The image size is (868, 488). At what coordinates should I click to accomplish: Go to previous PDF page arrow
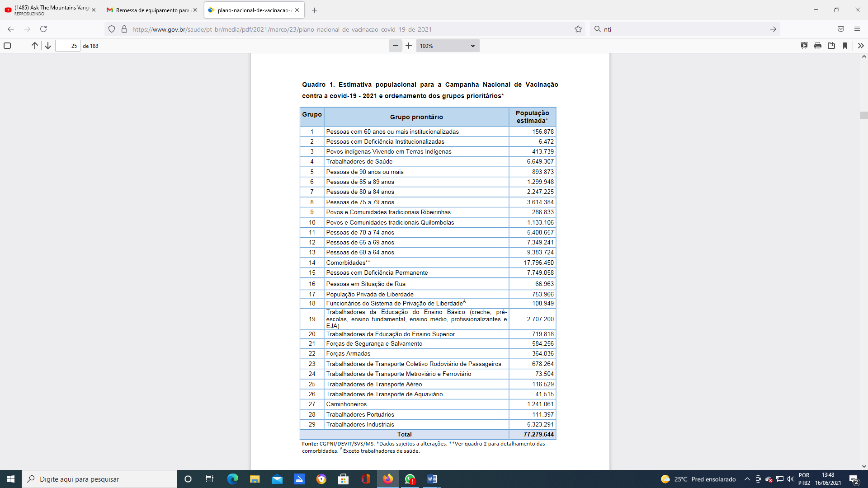[x=34, y=46]
